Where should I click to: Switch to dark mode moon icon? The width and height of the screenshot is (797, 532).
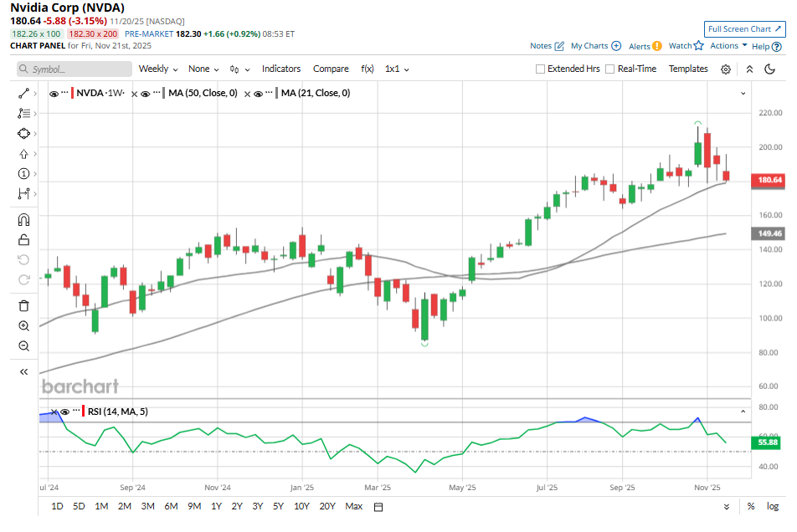(x=770, y=69)
